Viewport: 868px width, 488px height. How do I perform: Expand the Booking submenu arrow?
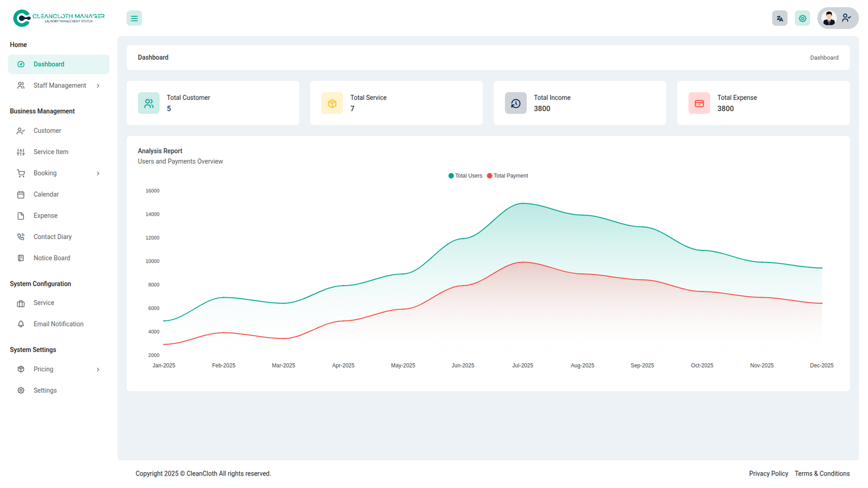click(98, 174)
